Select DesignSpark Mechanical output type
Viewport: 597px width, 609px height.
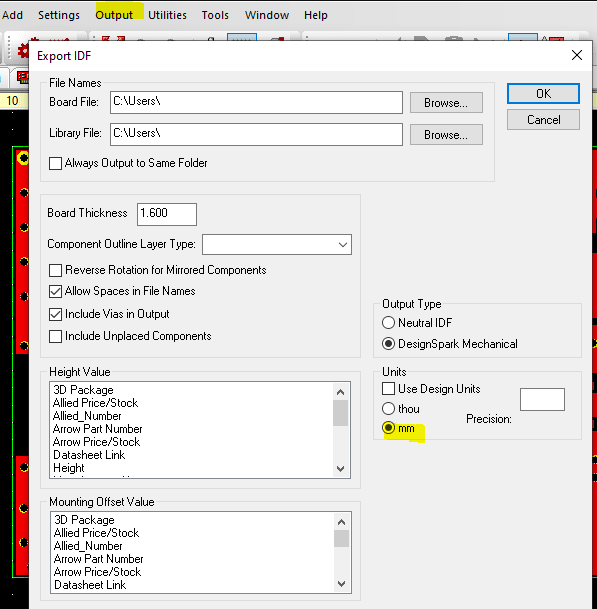click(x=388, y=344)
